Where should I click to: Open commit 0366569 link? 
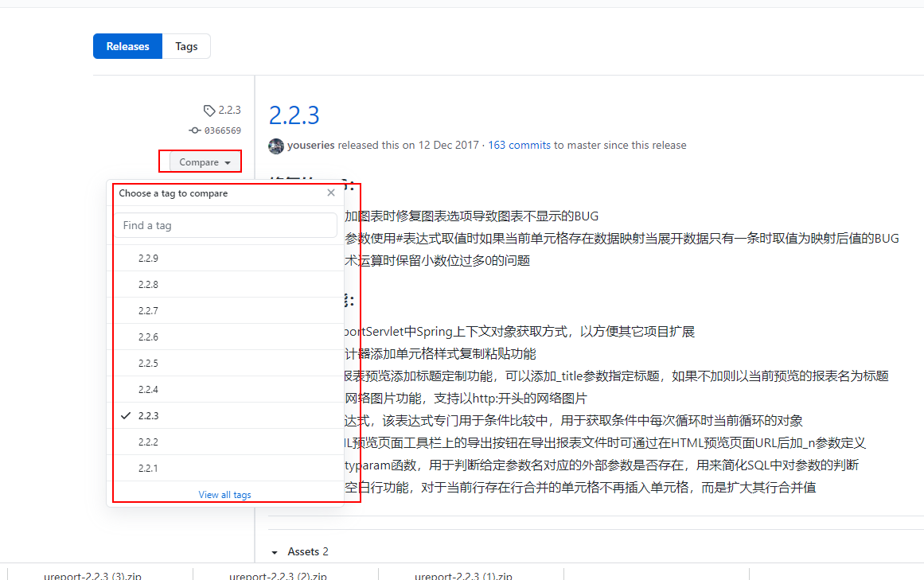tap(222, 130)
